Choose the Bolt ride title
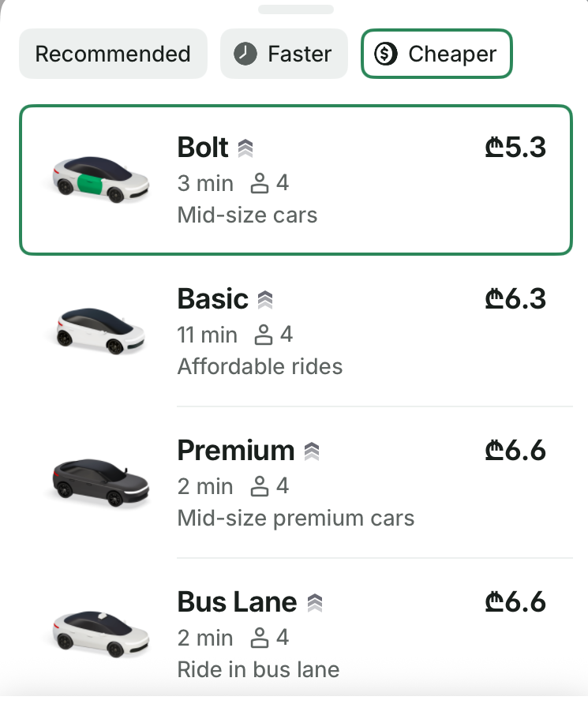This screenshot has width=588, height=704. click(203, 148)
